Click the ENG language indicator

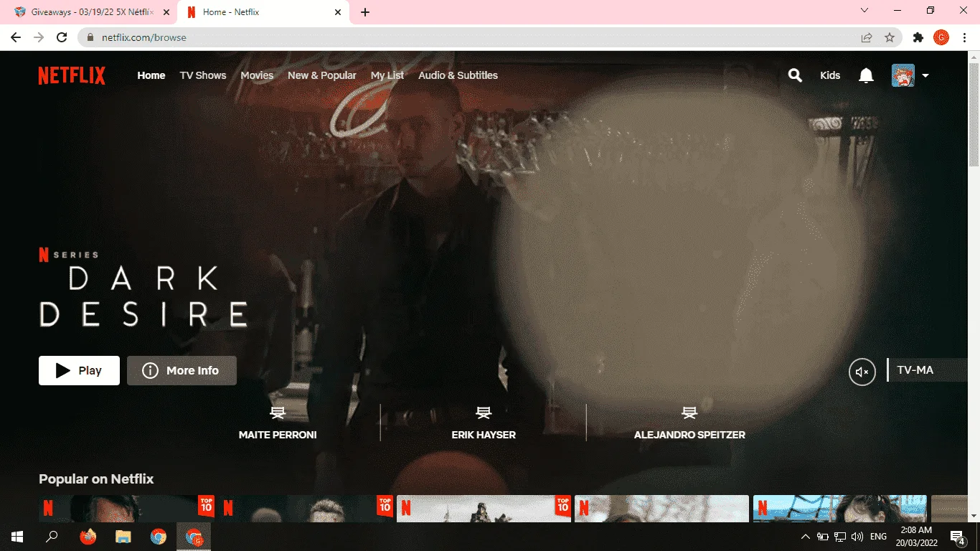point(878,537)
